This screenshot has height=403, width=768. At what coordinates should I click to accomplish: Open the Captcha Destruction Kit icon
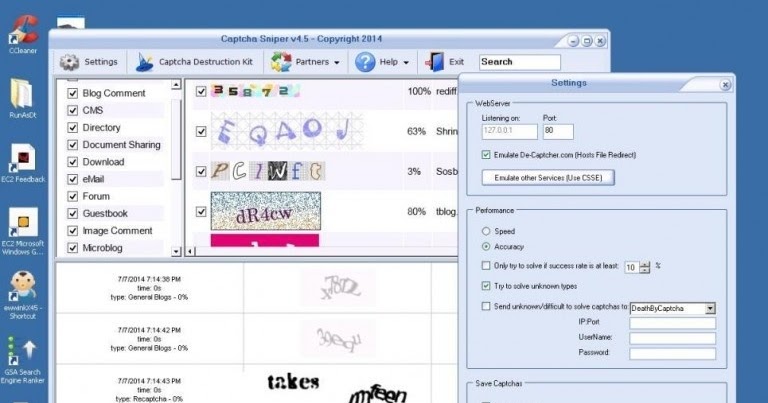144,62
